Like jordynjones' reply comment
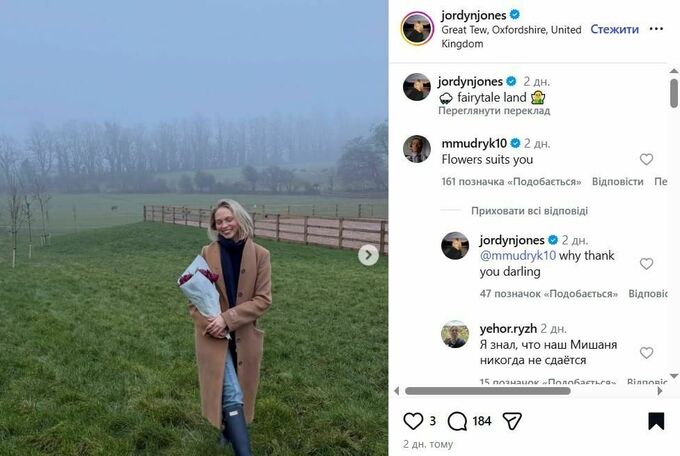This screenshot has width=680, height=456. 646,264
